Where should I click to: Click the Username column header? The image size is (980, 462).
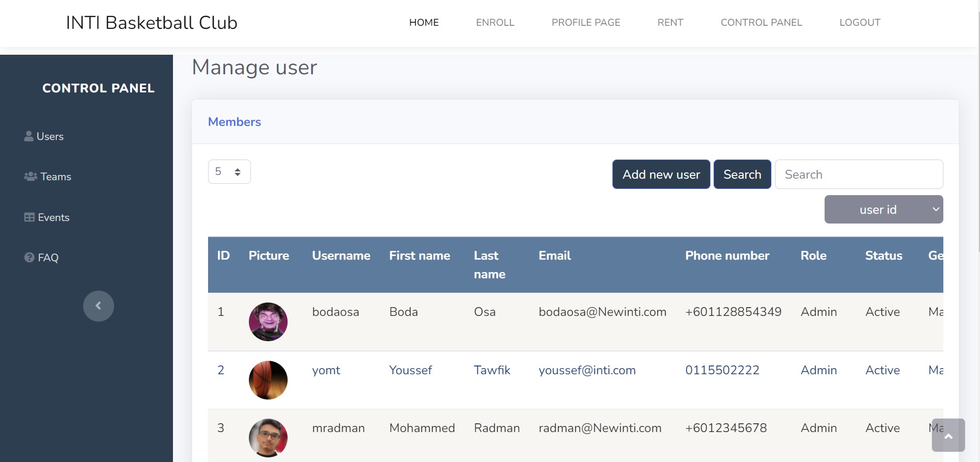[x=341, y=256]
